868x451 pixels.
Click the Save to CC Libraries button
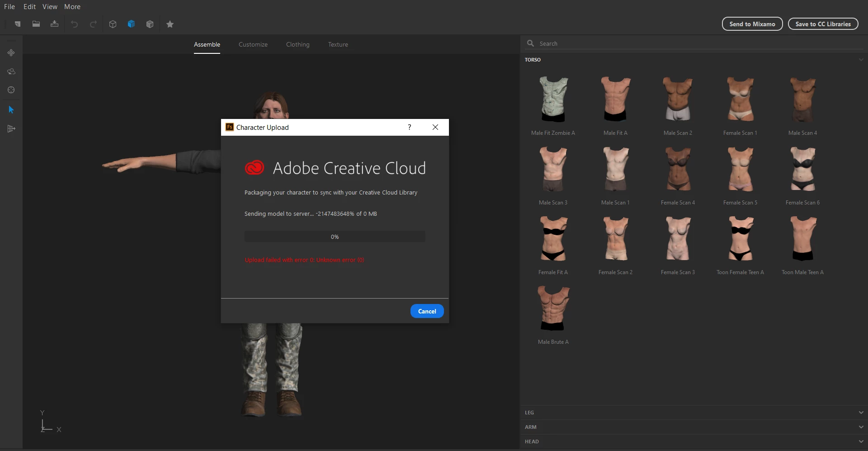point(823,24)
